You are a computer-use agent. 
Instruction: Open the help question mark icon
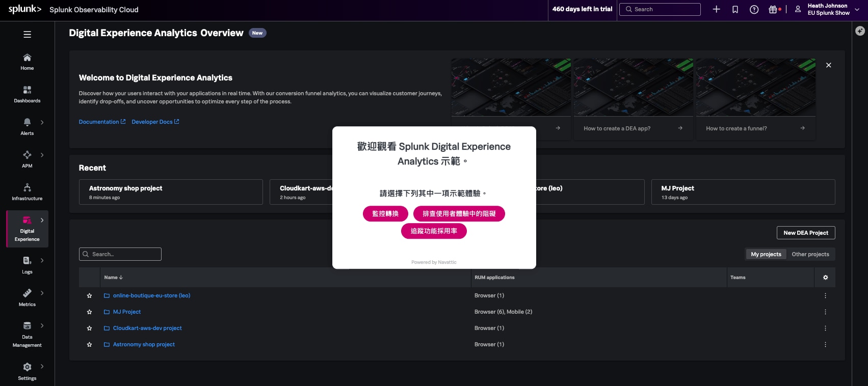tap(754, 9)
